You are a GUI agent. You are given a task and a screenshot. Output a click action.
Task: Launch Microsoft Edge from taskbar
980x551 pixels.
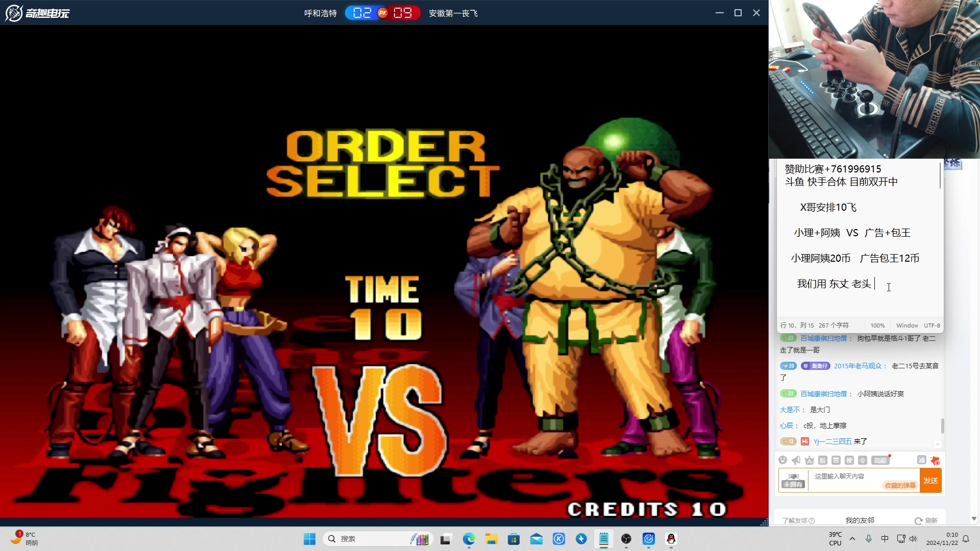469,539
